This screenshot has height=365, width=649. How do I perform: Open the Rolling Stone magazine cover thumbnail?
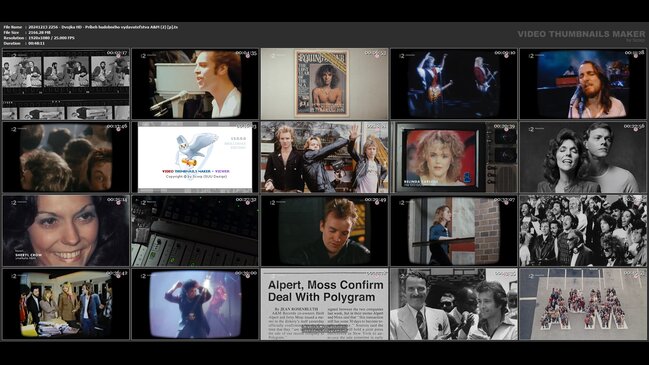[x=324, y=84]
